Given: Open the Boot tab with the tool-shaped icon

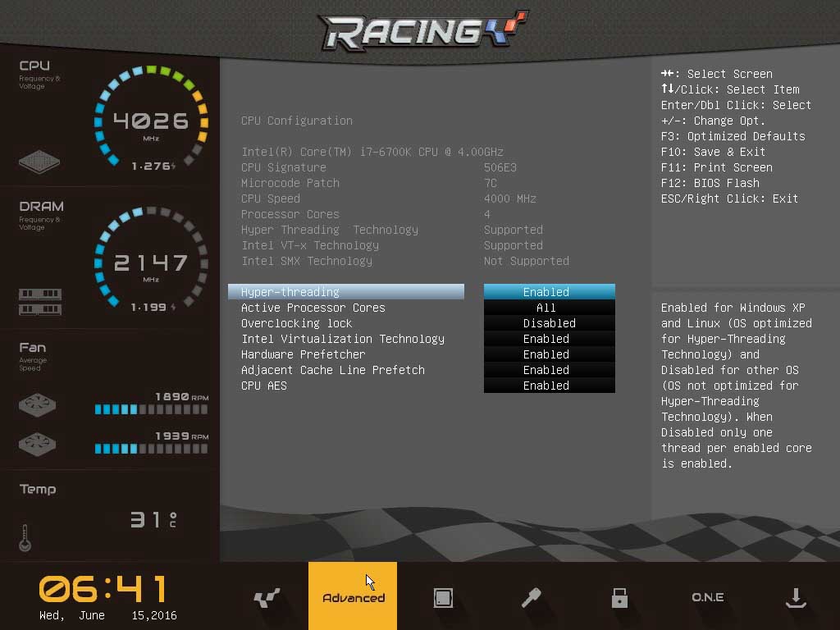Looking at the screenshot, I should [x=531, y=597].
